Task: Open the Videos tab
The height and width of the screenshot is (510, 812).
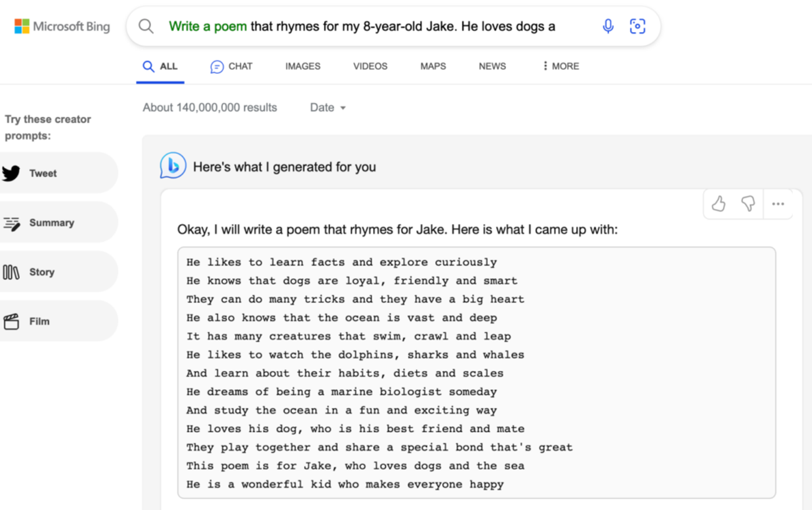Action: click(370, 67)
